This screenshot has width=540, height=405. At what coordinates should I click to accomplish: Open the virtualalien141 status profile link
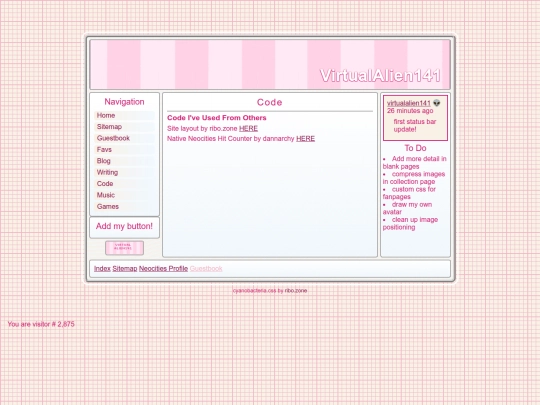click(x=408, y=103)
